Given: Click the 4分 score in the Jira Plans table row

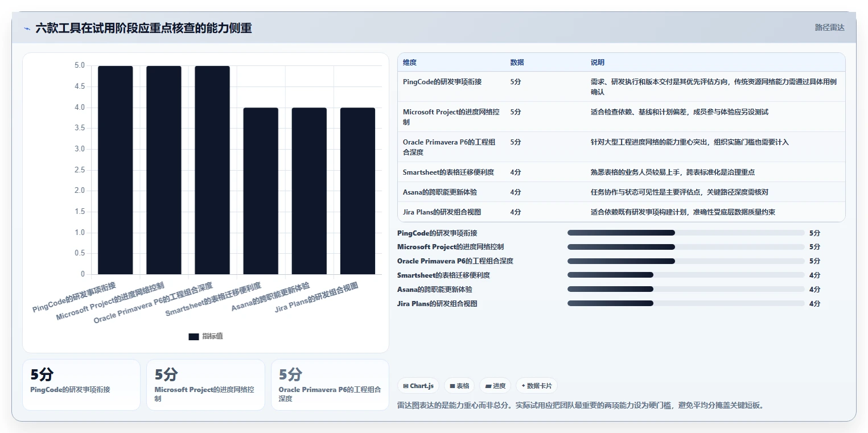Looking at the screenshot, I should [516, 212].
